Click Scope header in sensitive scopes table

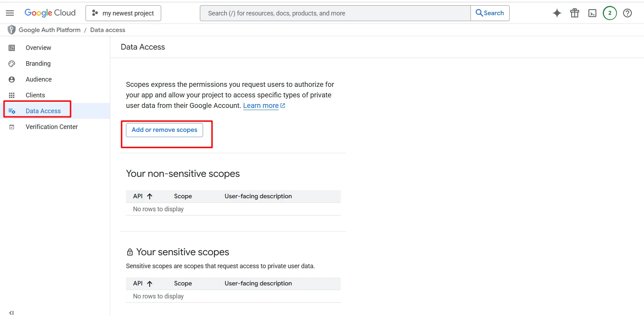pyautogui.click(x=183, y=283)
